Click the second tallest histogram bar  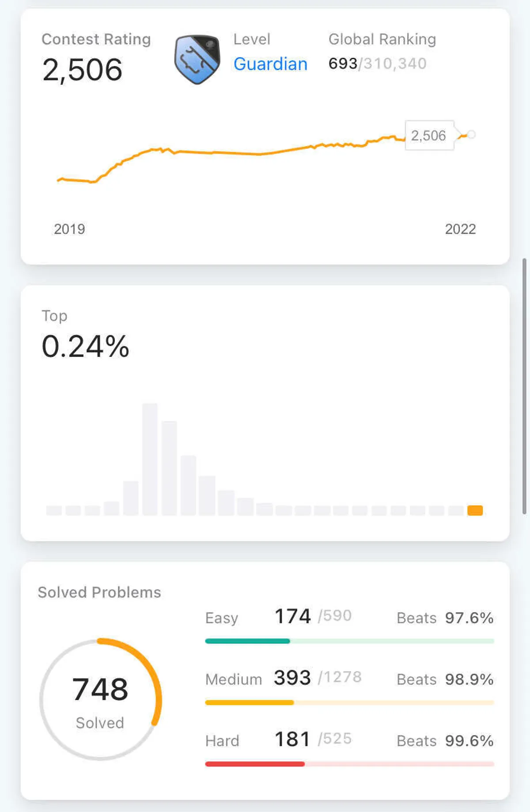click(x=169, y=468)
